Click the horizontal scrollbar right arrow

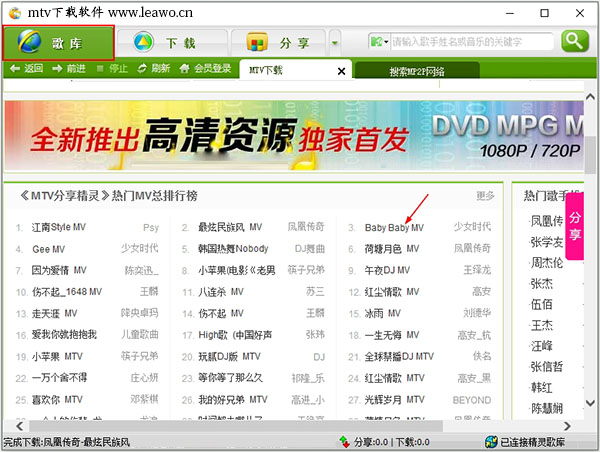(x=567, y=426)
